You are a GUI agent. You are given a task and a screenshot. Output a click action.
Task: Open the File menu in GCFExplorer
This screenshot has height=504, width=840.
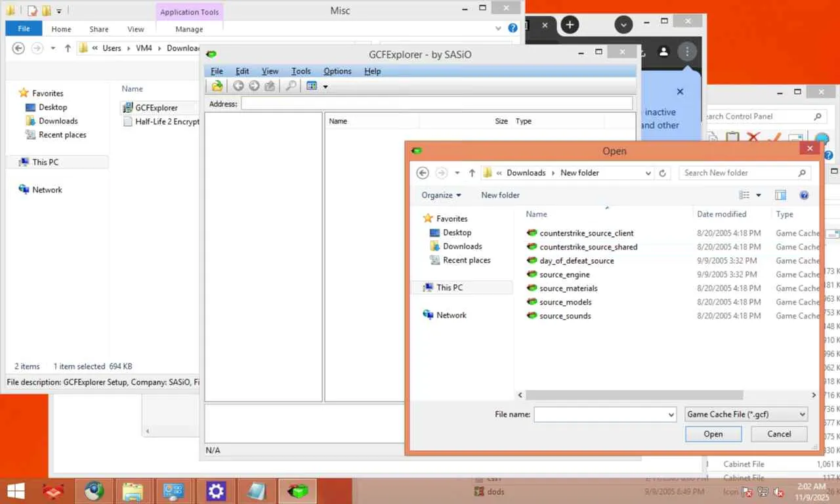(217, 71)
